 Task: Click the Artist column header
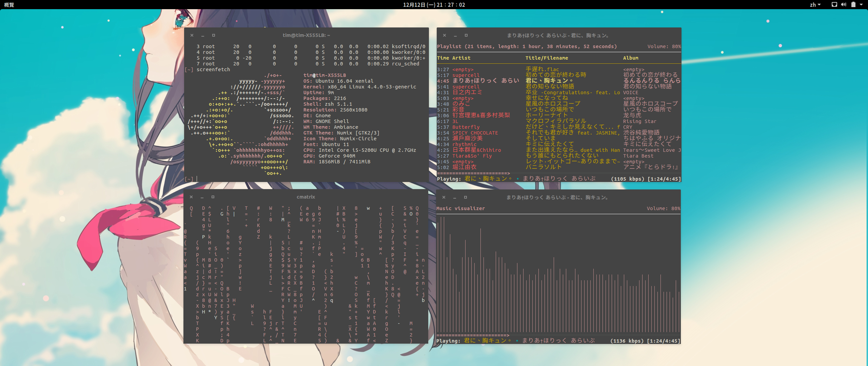tap(461, 58)
